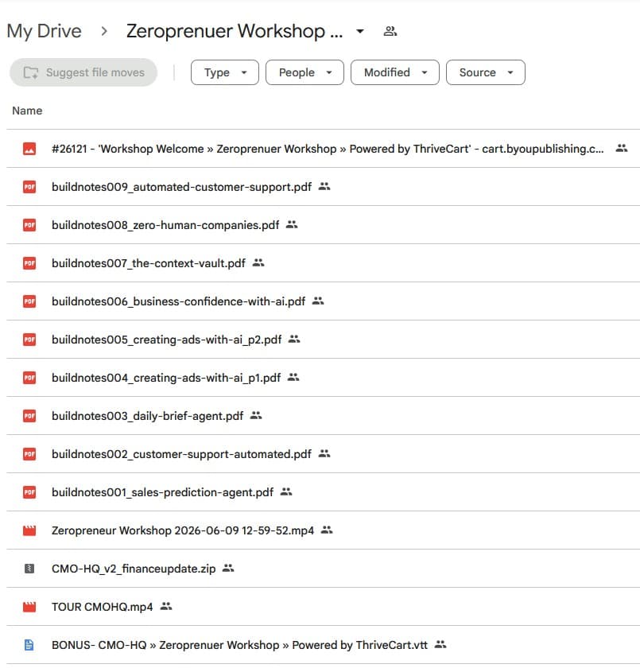The width and height of the screenshot is (640, 672).
Task: Open the People filter dropdown
Action: (304, 72)
